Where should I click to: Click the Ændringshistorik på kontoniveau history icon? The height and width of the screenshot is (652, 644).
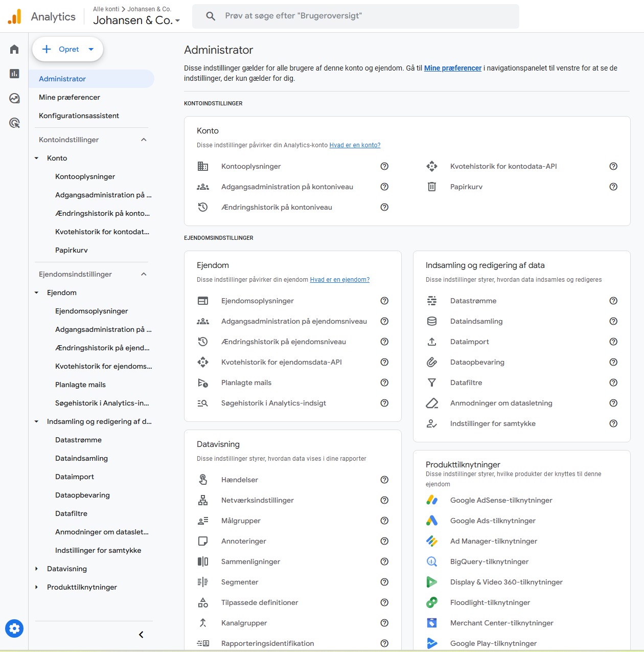pyautogui.click(x=203, y=207)
